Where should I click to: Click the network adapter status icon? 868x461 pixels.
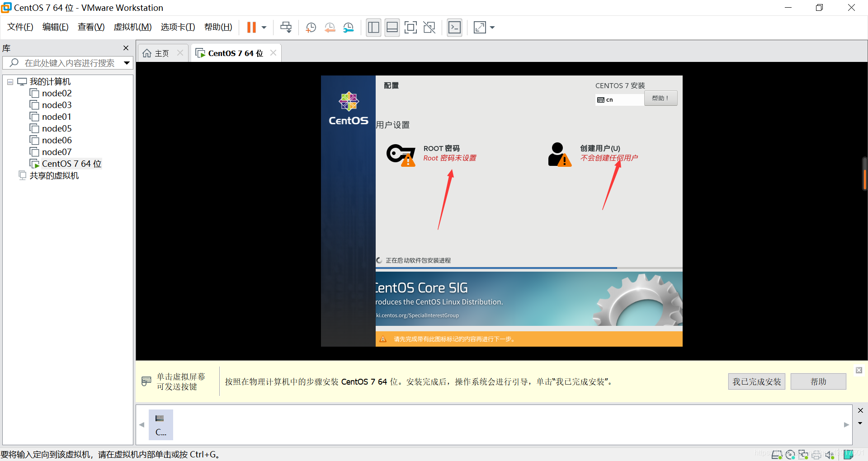coord(803,455)
